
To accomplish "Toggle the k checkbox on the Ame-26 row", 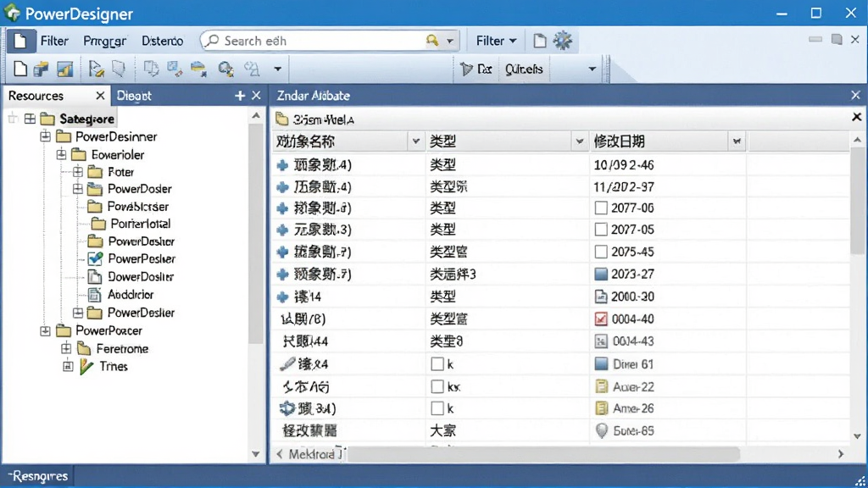I will pyautogui.click(x=437, y=408).
